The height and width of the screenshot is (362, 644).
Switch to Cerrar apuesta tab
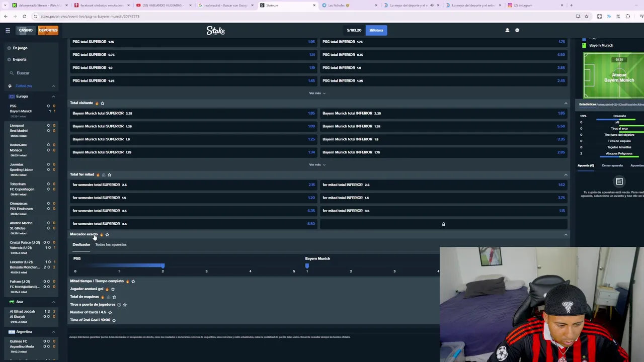[612, 165]
